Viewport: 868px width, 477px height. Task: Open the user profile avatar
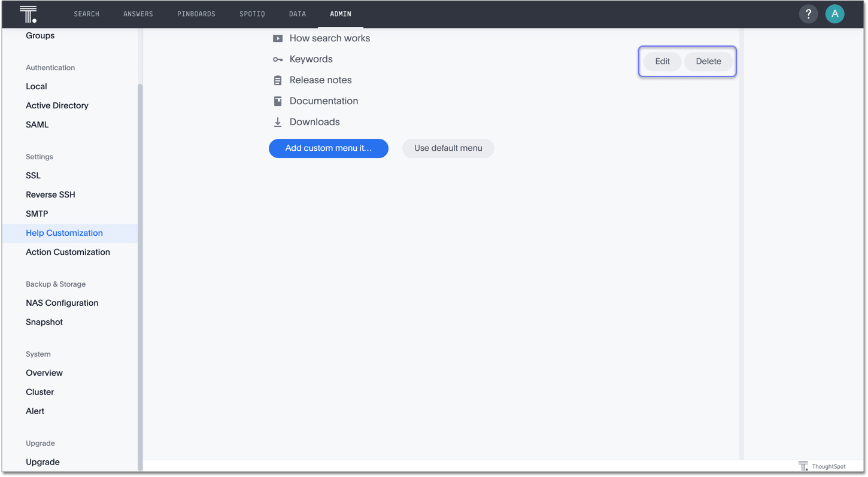(834, 14)
